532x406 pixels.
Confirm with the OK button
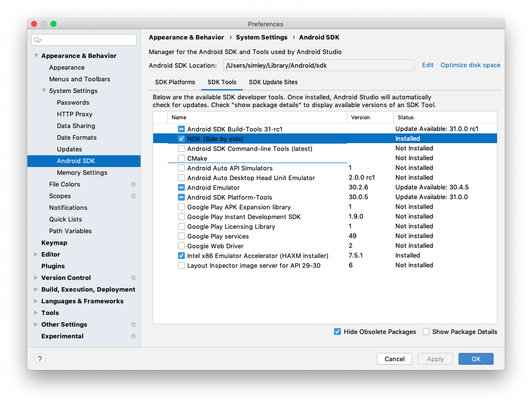point(476,359)
